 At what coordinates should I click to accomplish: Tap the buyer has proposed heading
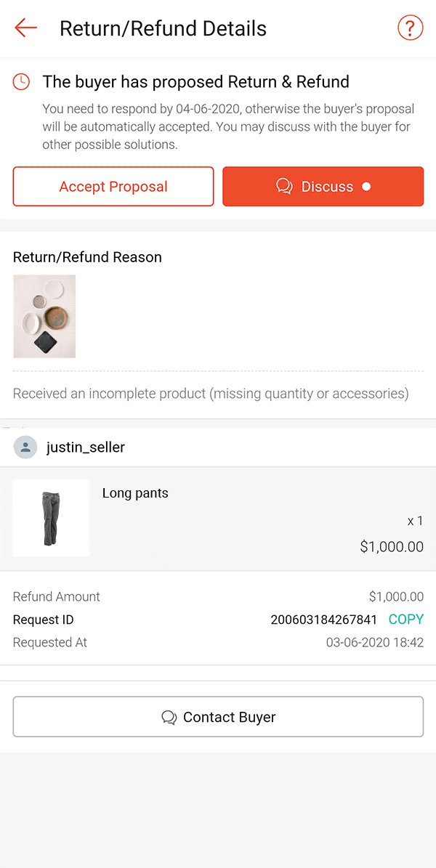click(196, 82)
